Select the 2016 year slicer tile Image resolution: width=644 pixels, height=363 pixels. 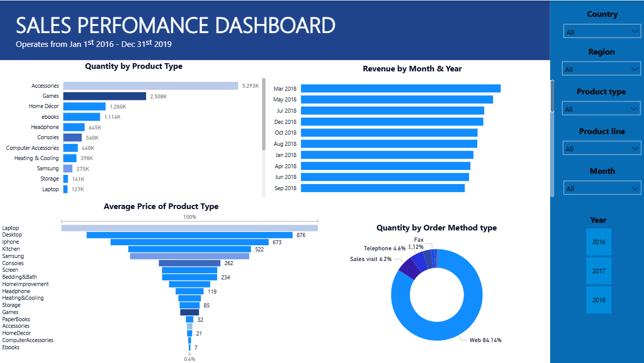tap(599, 242)
